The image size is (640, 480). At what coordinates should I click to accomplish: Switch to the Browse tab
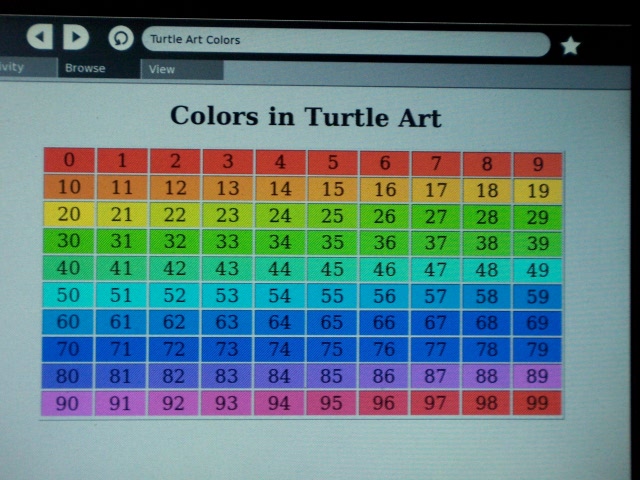pyautogui.click(x=85, y=69)
